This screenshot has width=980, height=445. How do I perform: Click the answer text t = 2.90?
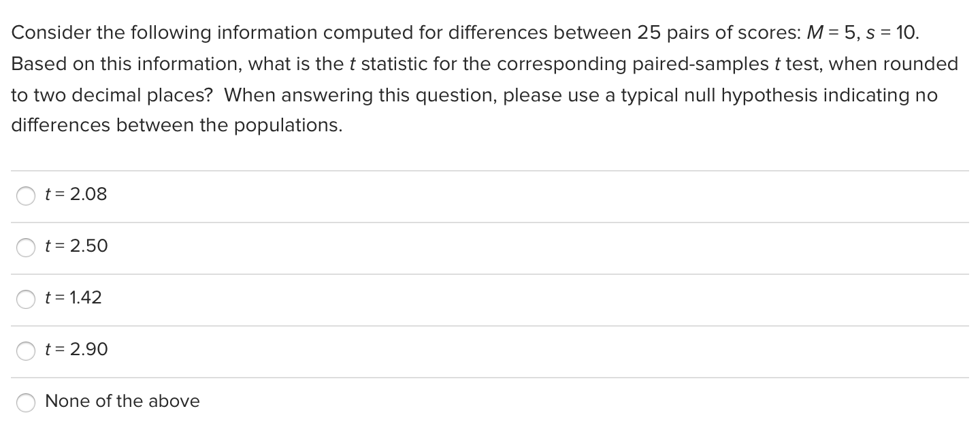pyautogui.click(x=75, y=350)
